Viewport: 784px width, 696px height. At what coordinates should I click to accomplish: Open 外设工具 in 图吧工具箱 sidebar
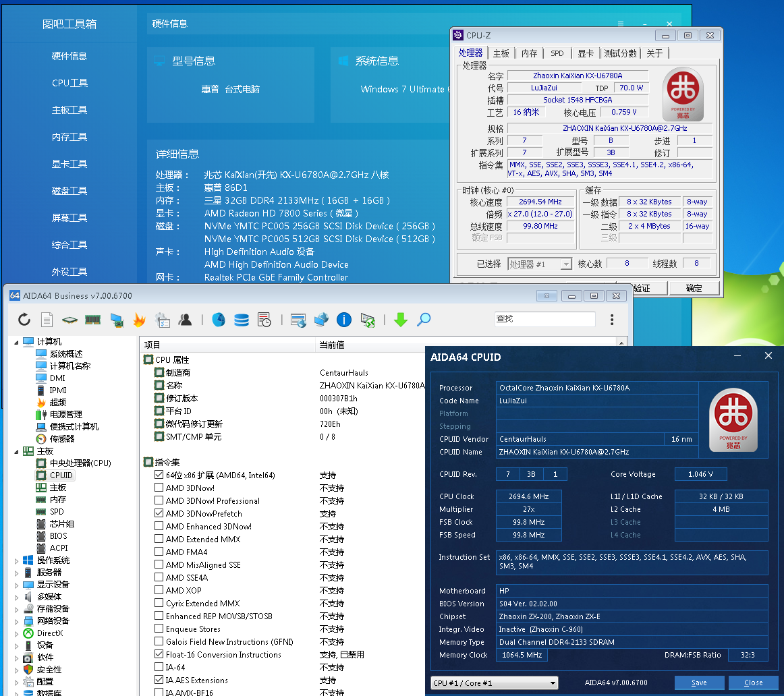point(69,272)
